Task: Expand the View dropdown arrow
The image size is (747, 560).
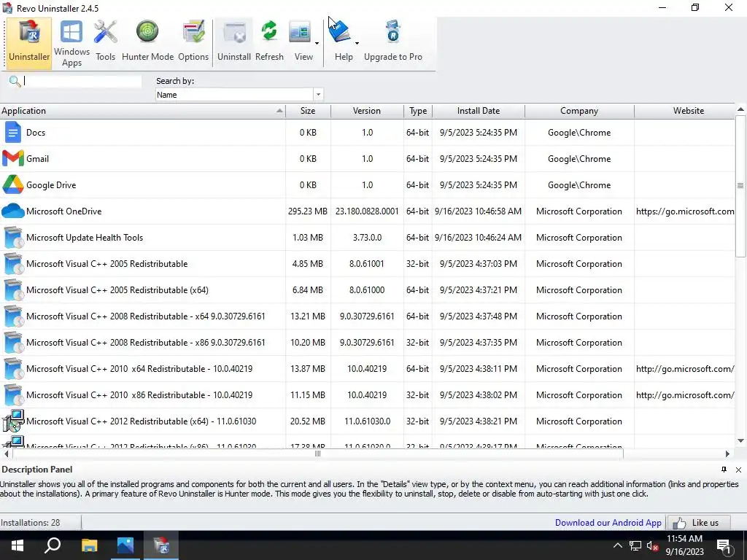Action: (x=317, y=43)
